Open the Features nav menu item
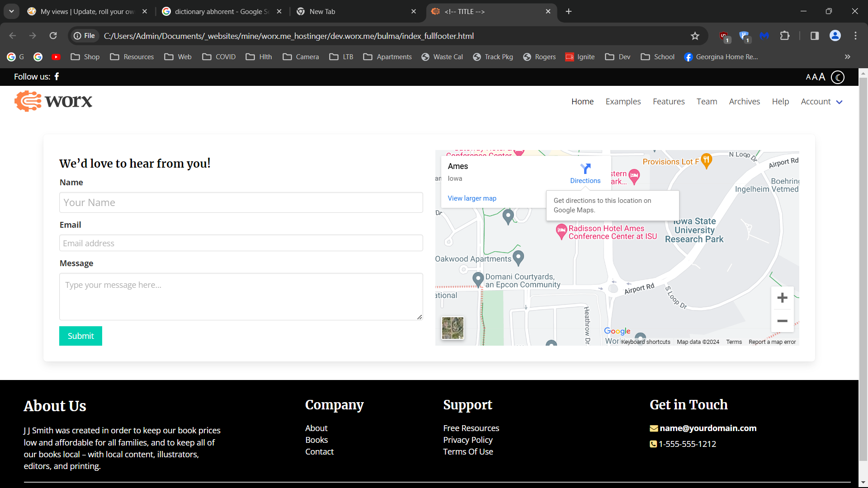 point(668,102)
